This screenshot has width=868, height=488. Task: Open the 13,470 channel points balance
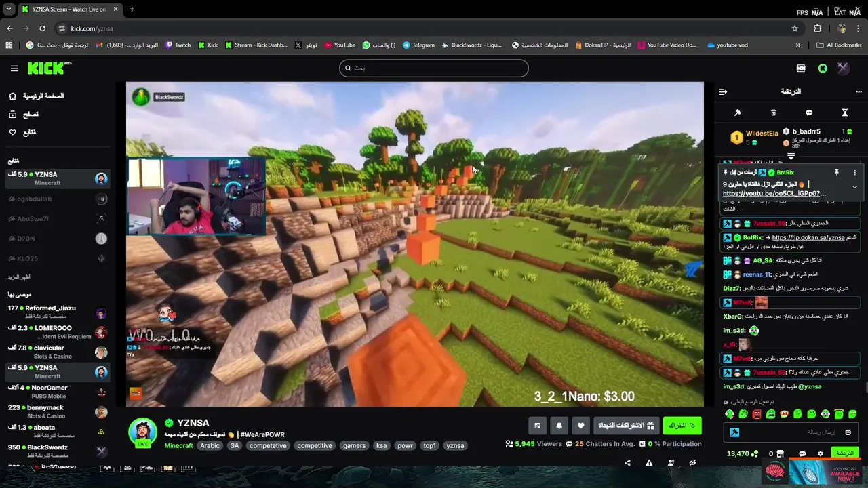click(742, 453)
